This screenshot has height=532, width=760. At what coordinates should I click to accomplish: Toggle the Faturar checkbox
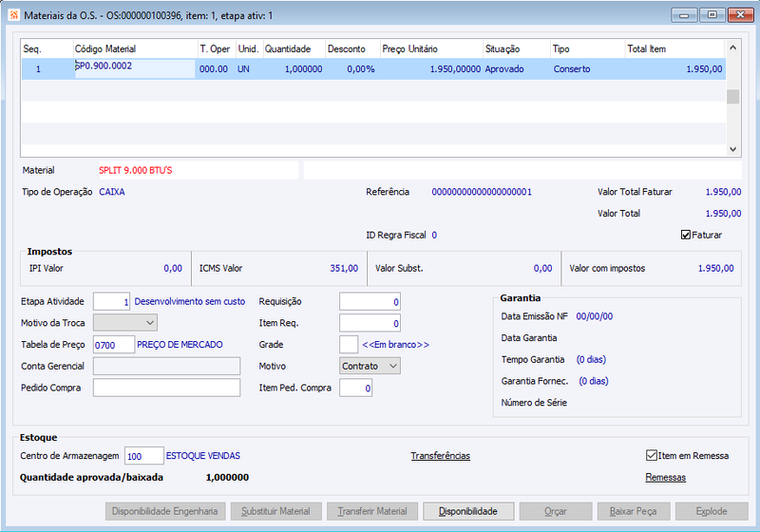pyautogui.click(x=685, y=235)
